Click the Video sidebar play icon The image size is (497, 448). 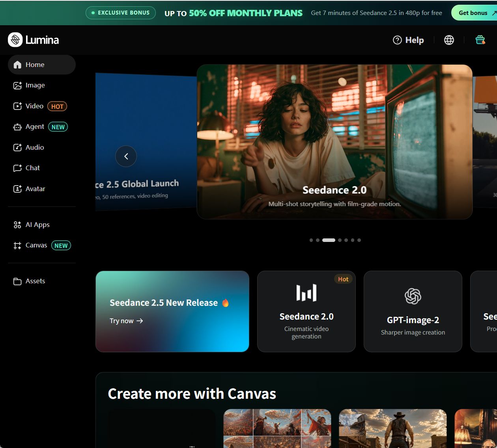pyautogui.click(x=17, y=106)
